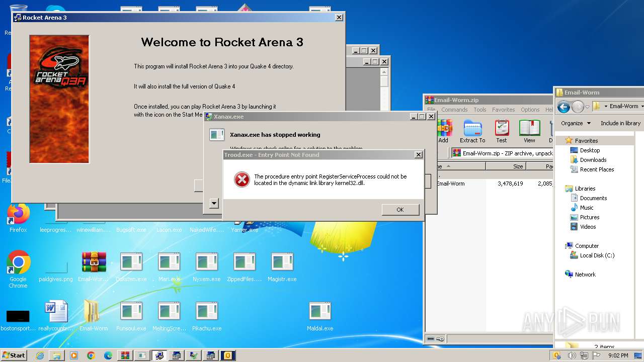Viewport: 644px width, 362px height.
Task: Click the View icon in WinRAR
Action: tap(529, 131)
